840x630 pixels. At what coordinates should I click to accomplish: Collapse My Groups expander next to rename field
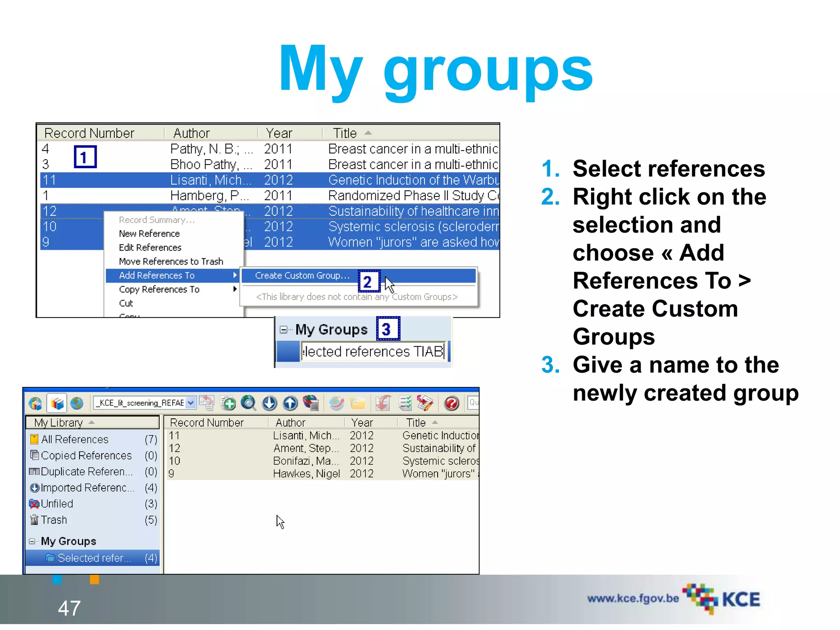click(283, 330)
